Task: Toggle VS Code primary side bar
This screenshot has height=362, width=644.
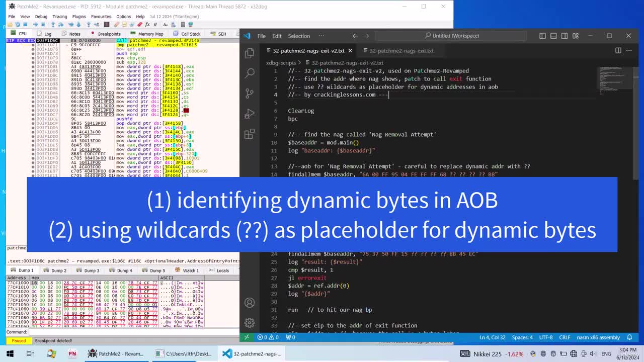Action: click(x=542, y=36)
